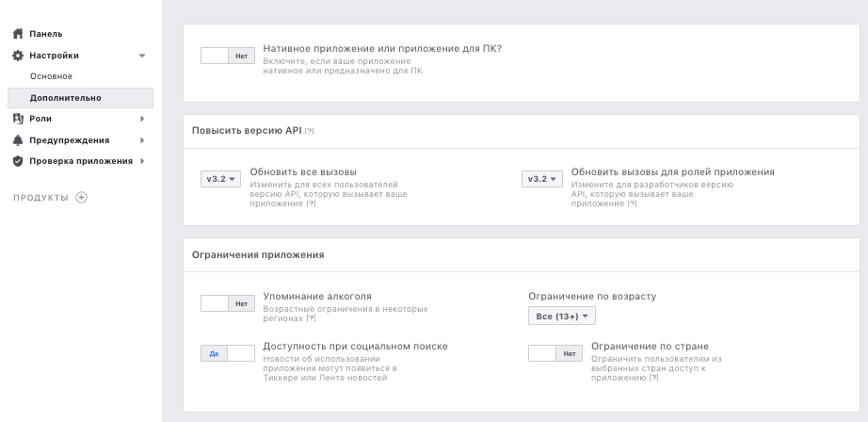Click the Предупреждения bell icon
The image size is (868, 422).
17,140
